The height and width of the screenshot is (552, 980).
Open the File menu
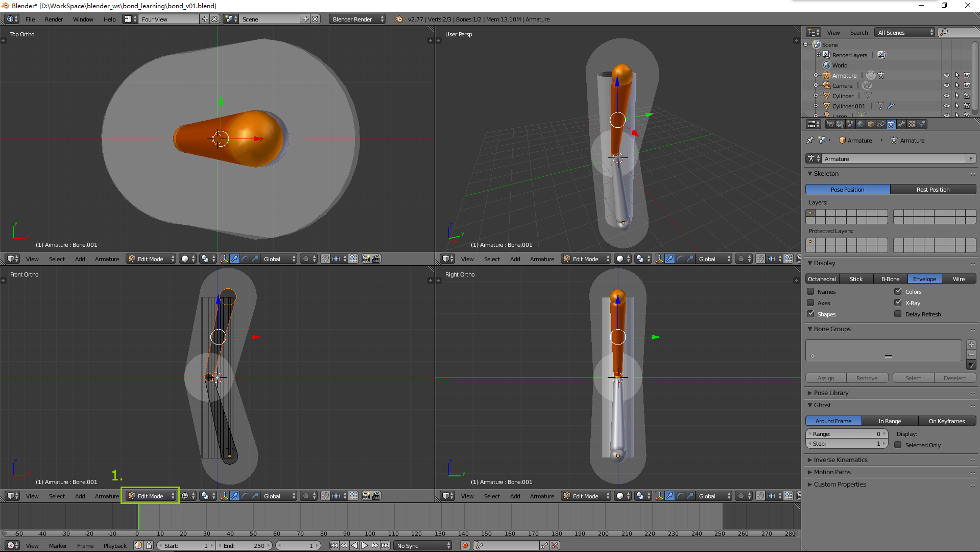(x=30, y=19)
